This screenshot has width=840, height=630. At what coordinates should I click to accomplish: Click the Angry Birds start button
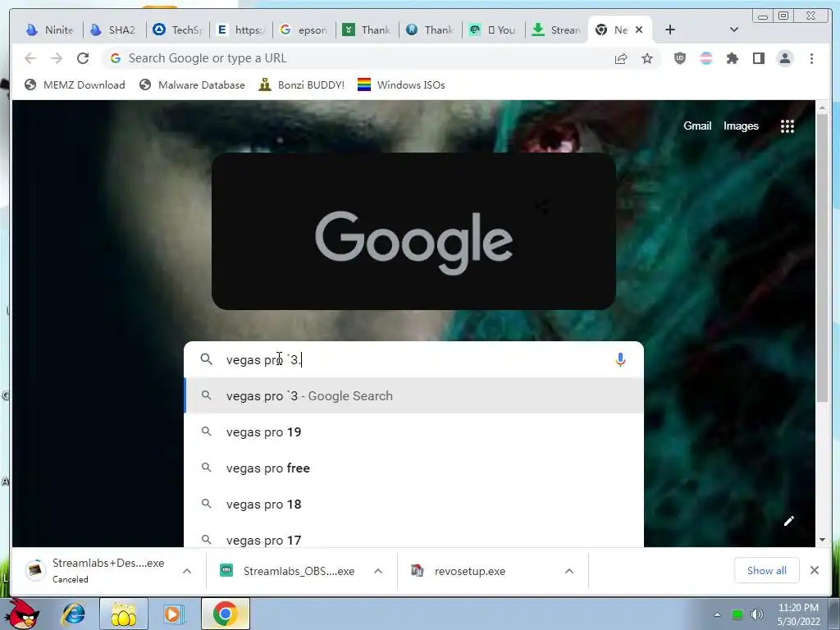(24, 614)
